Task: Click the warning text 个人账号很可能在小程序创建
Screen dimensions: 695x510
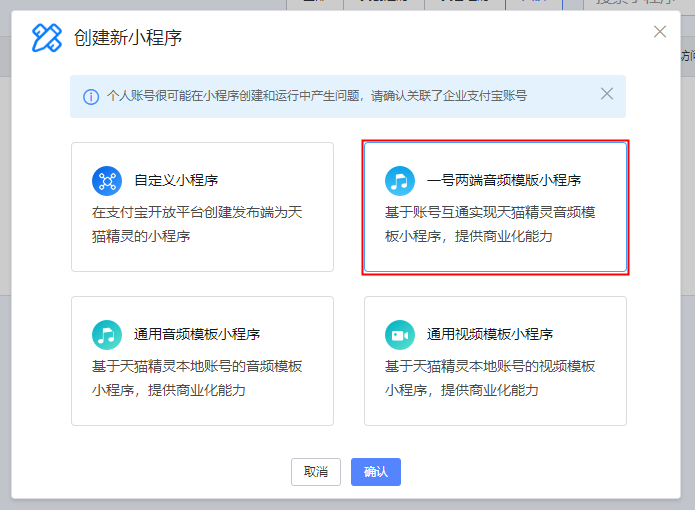Action: 316,96
